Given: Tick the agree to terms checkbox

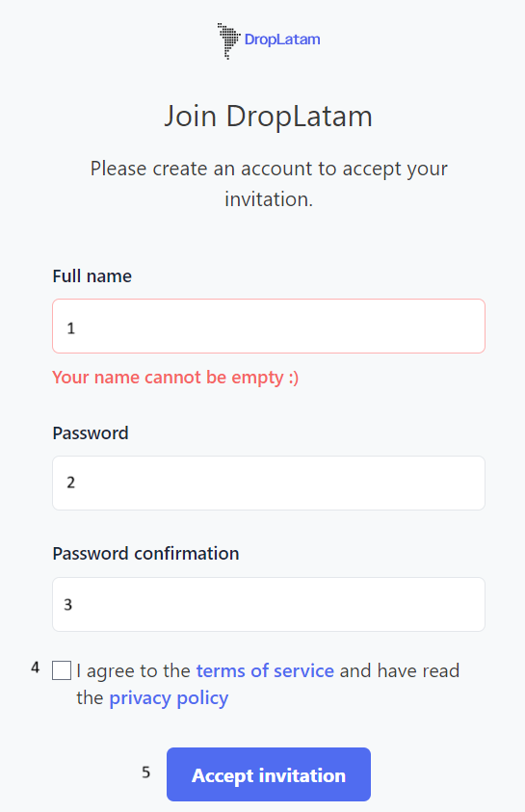Looking at the screenshot, I should click(62, 670).
